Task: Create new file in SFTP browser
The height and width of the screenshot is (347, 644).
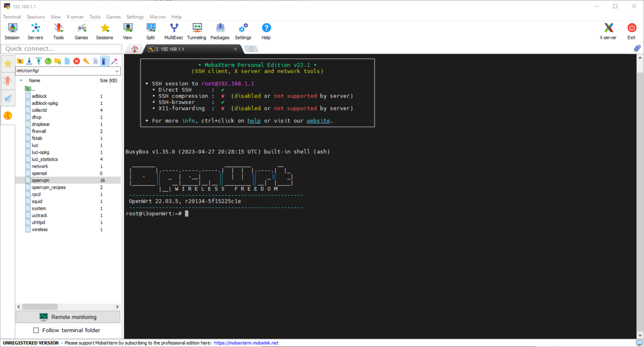Action: click(67, 61)
